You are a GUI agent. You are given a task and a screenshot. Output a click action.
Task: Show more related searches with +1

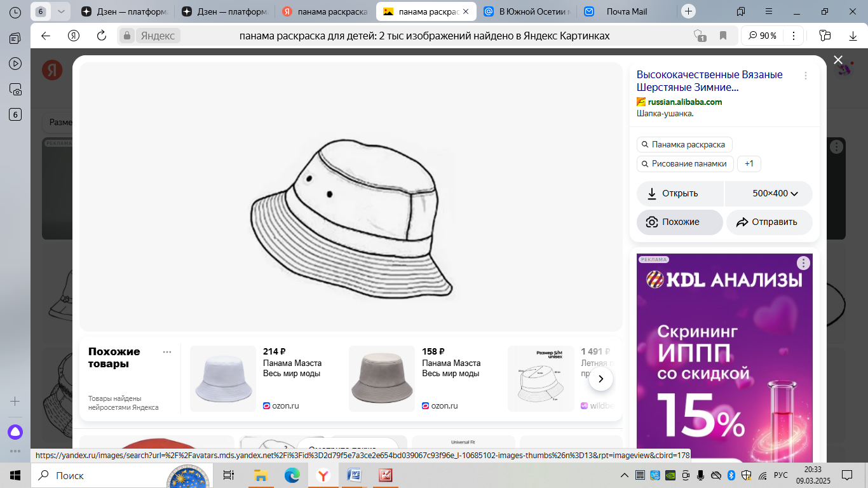pyautogui.click(x=749, y=164)
